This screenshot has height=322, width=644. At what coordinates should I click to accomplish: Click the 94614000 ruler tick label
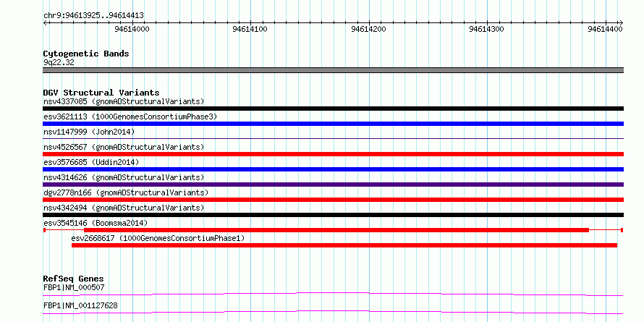(x=132, y=29)
